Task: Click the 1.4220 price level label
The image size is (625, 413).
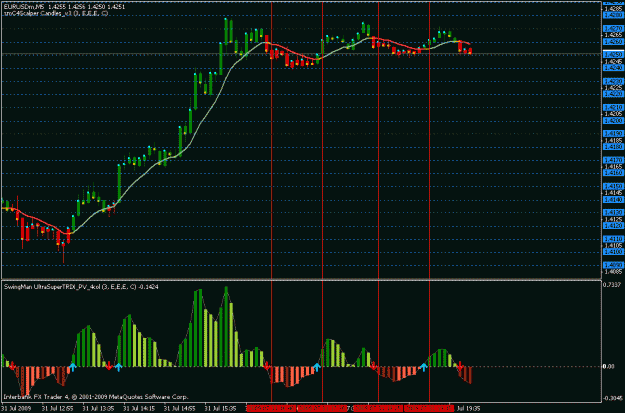Action: 613,94
